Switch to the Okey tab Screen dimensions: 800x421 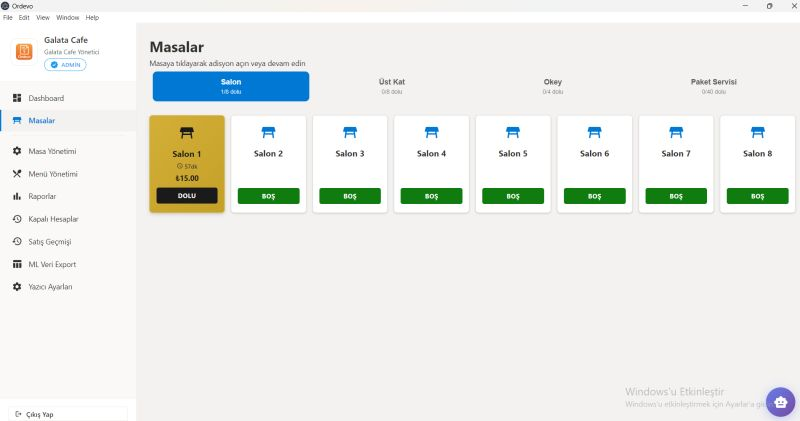click(553, 86)
